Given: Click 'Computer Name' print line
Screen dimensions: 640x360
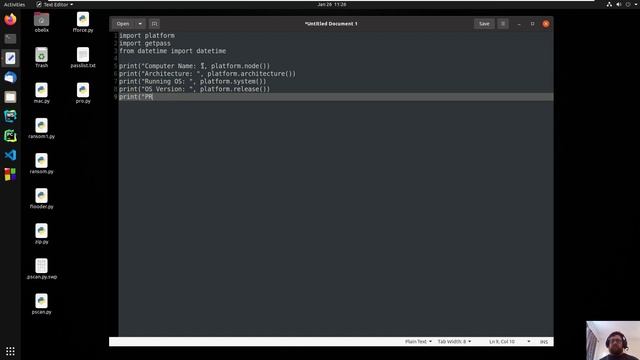Looking at the screenshot, I should tap(194, 66).
